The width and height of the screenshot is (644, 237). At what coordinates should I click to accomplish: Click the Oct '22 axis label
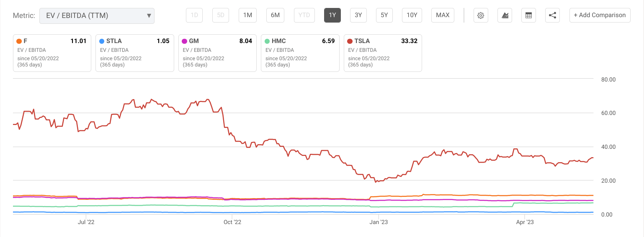coord(232,222)
